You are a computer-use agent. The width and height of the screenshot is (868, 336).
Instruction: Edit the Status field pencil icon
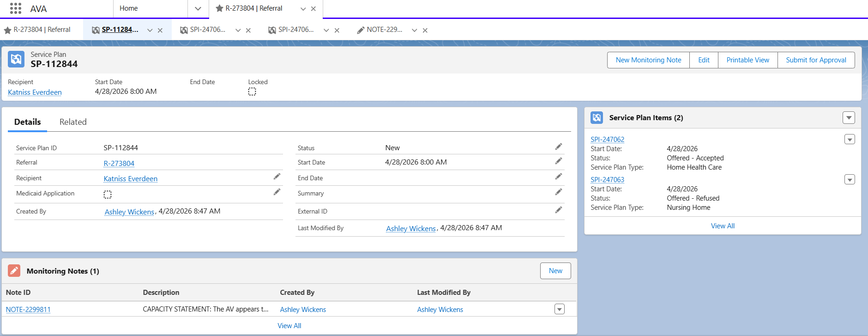coord(559,147)
